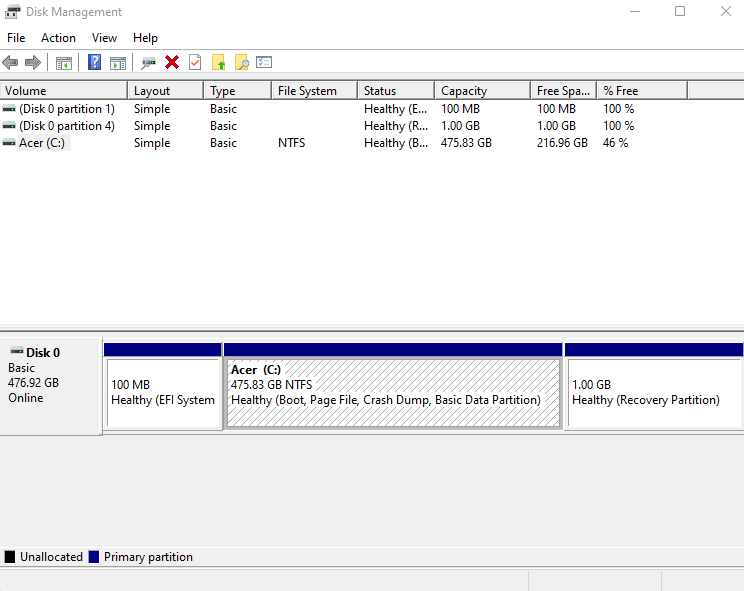Sort by the Type column header
The height and width of the screenshot is (591, 744).
tap(238, 91)
